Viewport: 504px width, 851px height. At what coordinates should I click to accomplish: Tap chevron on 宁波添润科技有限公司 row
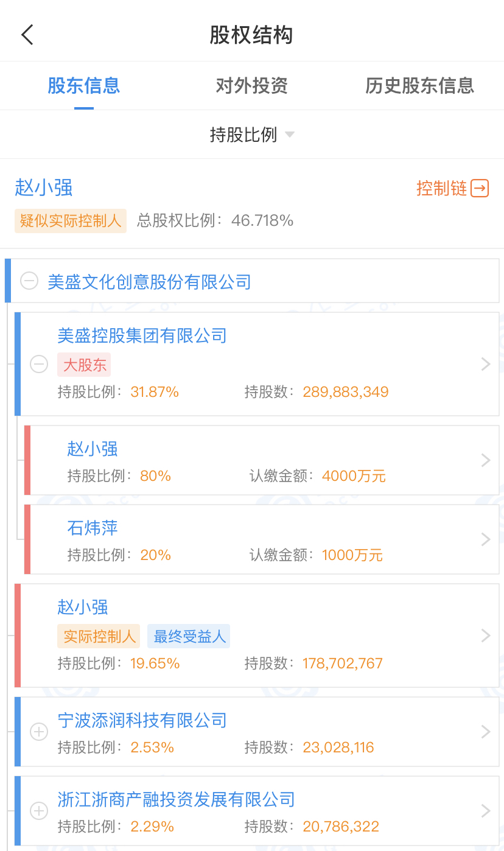pos(486,732)
